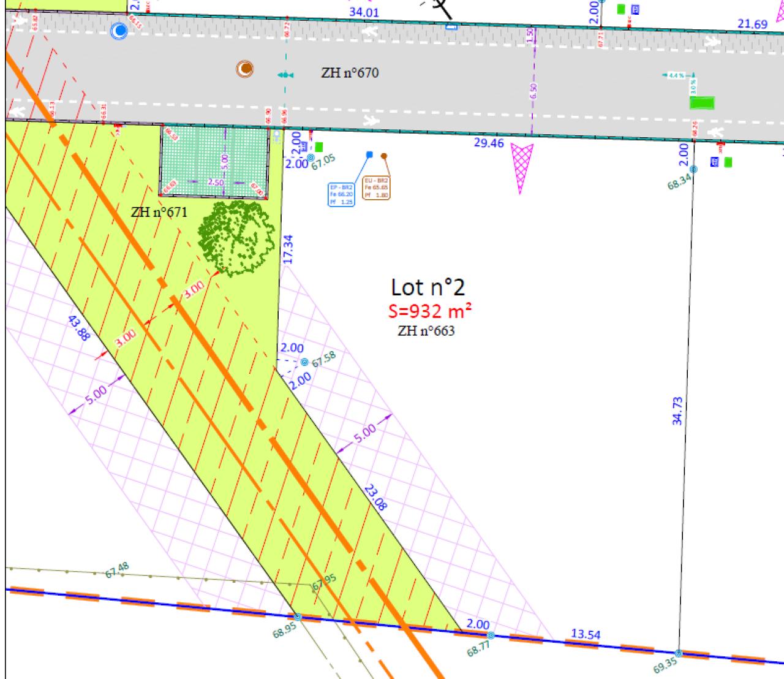Click the blue EP-BR2 square marker
Viewport: 784px width, 679px height.
click(369, 154)
